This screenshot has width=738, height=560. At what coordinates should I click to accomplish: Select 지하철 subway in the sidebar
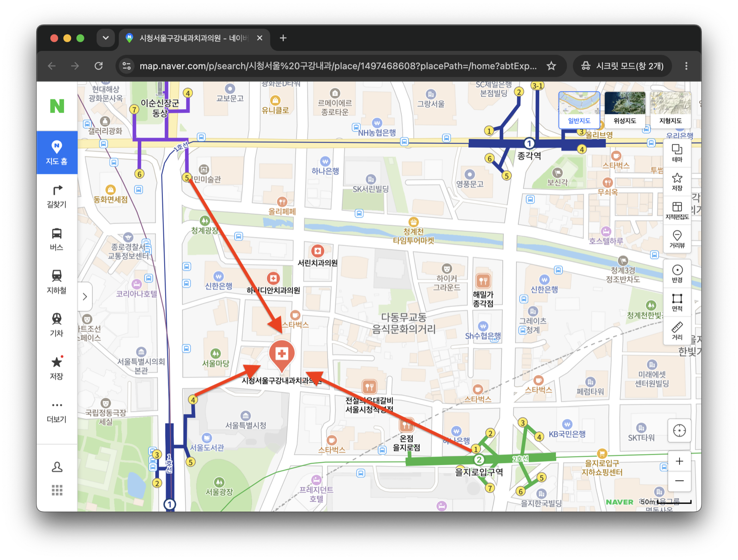tap(57, 282)
